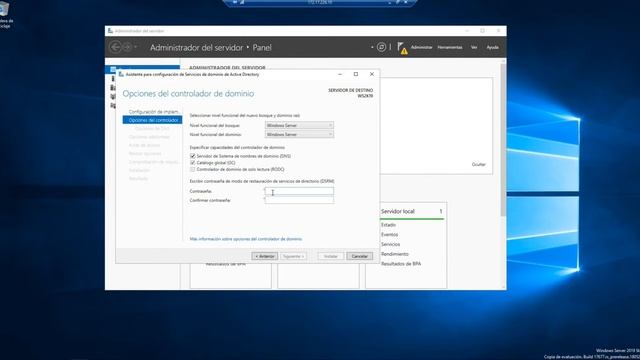Screen dimensions: 640x360
Task: Click Ocultar link in Server Manager panel
Action: click(x=478, y=164)
